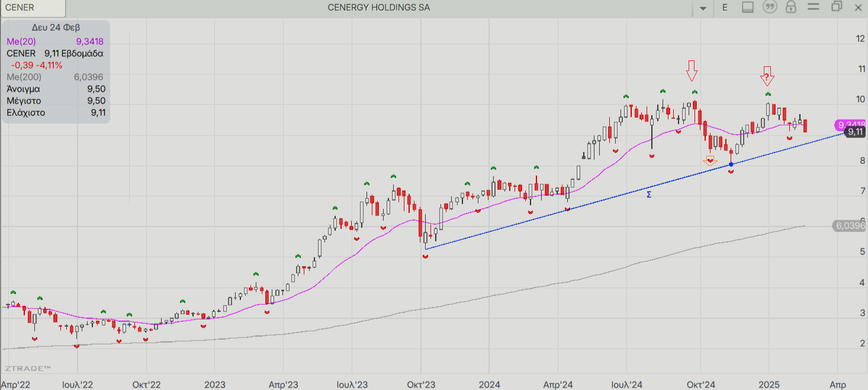Click the Δευ 24 Φεβ date header
This screenshot has width=868, height=390.
click(x=56, y=27)
